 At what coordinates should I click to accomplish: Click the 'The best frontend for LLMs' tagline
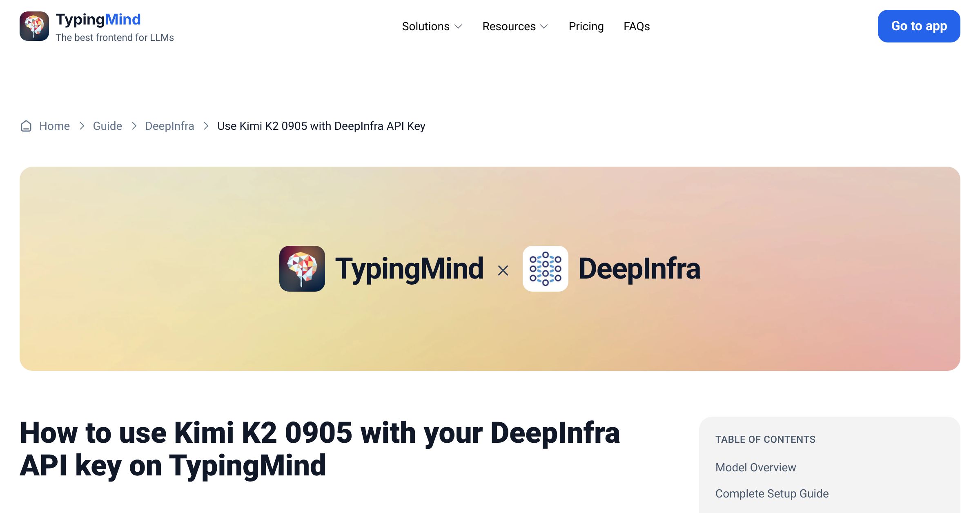point(115,38)
